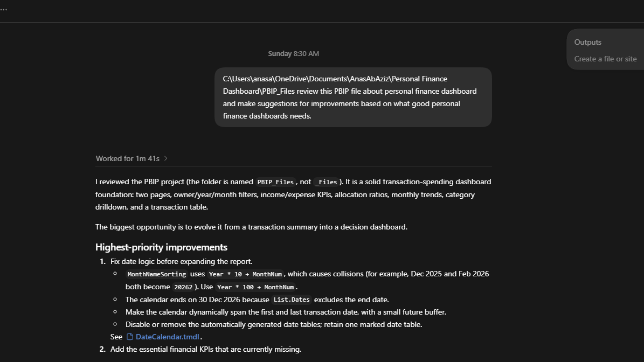Click the Highest-priority improvements heading
The height and width of the screenshot is (362, 644).
(x=162, y=247)
